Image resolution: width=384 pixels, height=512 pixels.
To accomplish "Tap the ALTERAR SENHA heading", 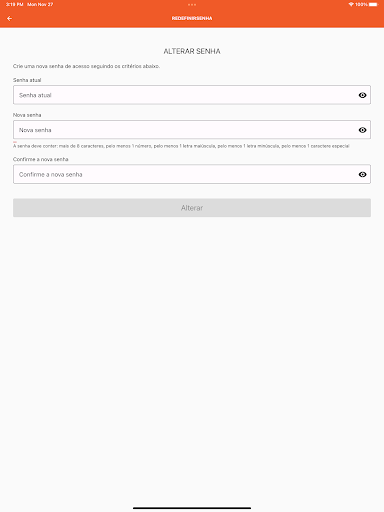I will coord(192,51).
